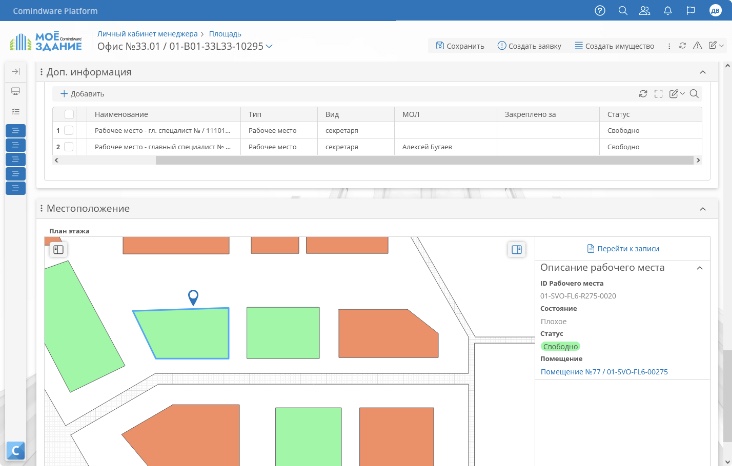Click the Плохое state value
Screen dimensions: 732x466
point(553,321)
